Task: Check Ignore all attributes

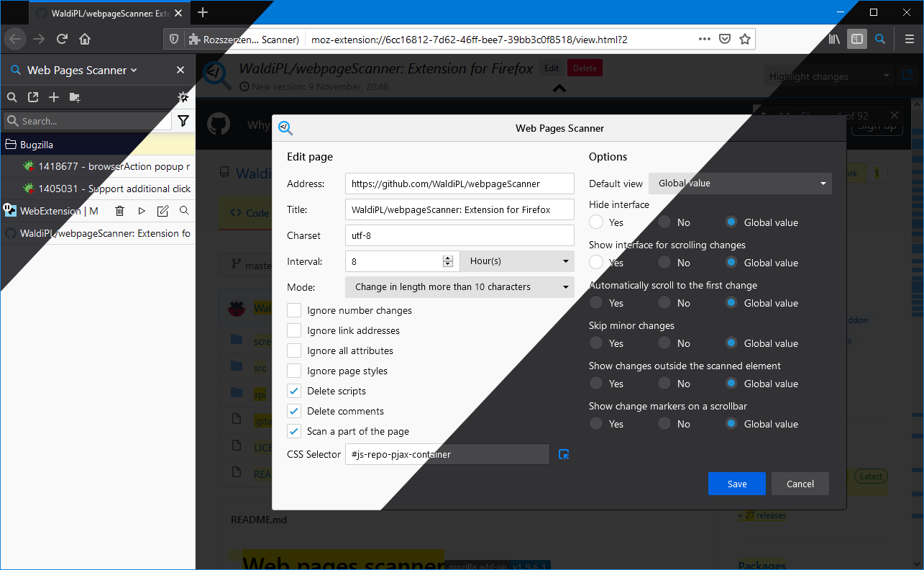Action: (294, 350)
